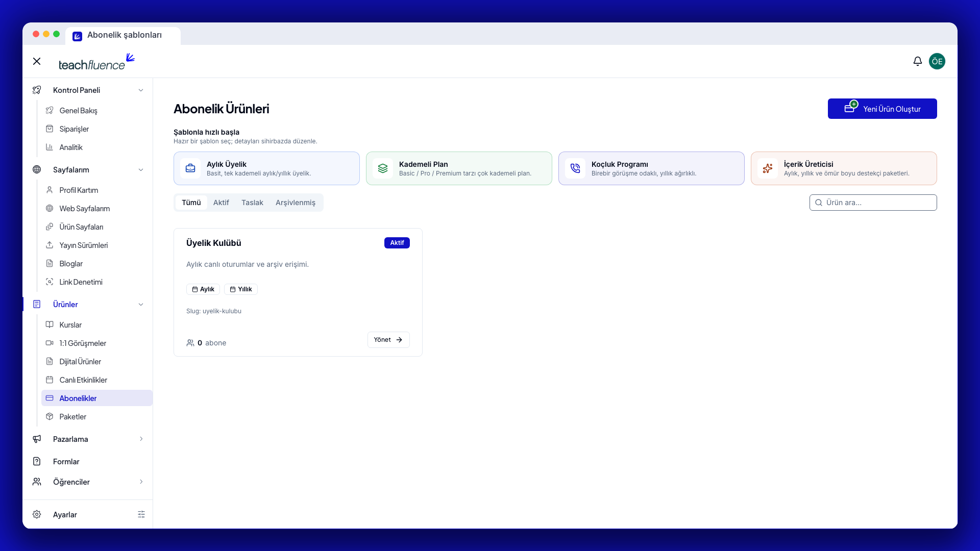Image resolution: width=980 pixels, height=551 pixels.
Task: Select the Kademeli Plan template card
Action: tap(459, 168)
